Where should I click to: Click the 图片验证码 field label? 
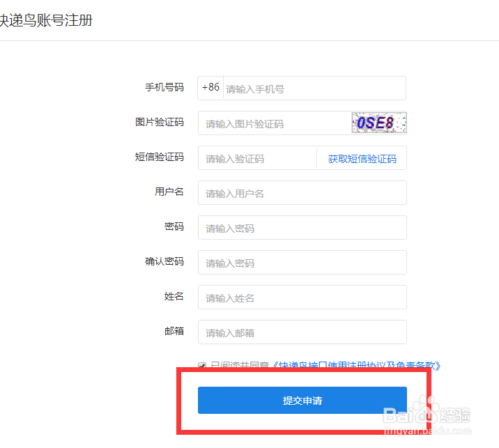click(160, 122)
